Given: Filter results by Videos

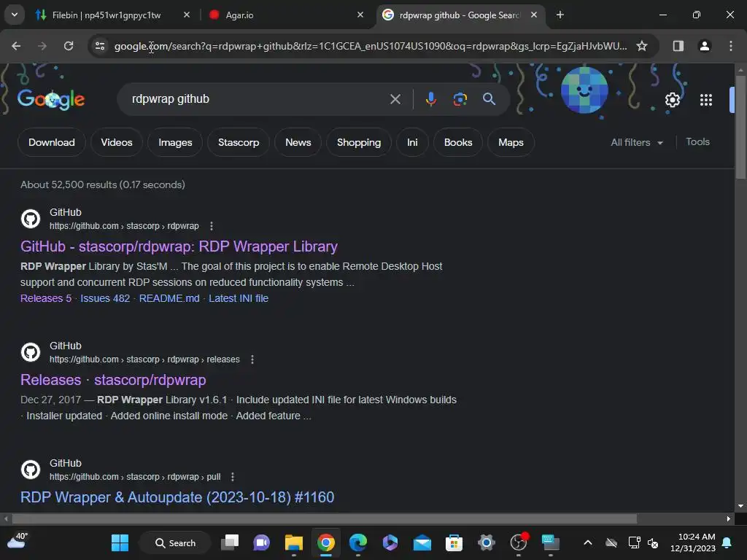Looking at the screenshot, I should tap(117, 142).
